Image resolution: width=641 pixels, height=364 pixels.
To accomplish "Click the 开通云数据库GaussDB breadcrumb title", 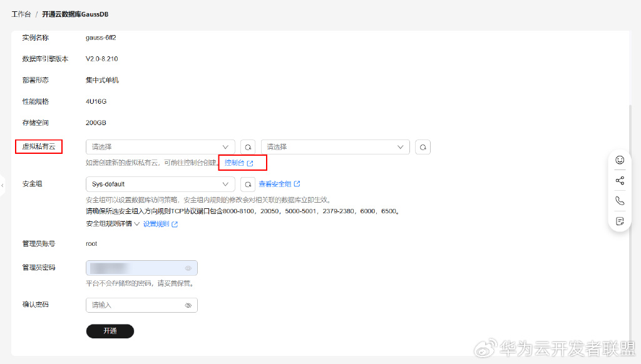I will tap(75, 14).
